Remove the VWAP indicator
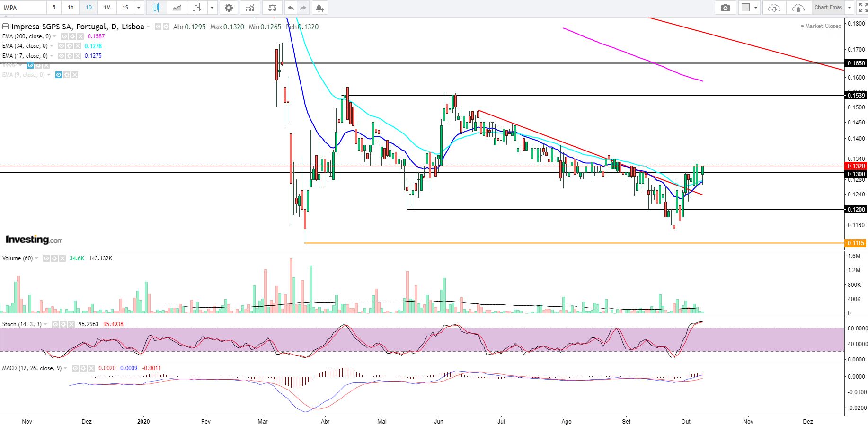Viewport: 868px width, 426px height. click(x=46, y=65)
